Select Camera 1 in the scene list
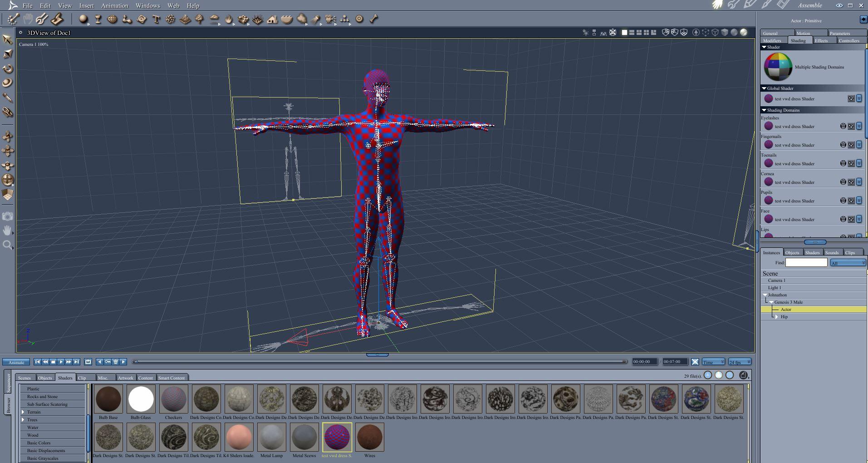The width and height of the screenshot is (868, 463). pyautogui.click(x=777, y=281)
